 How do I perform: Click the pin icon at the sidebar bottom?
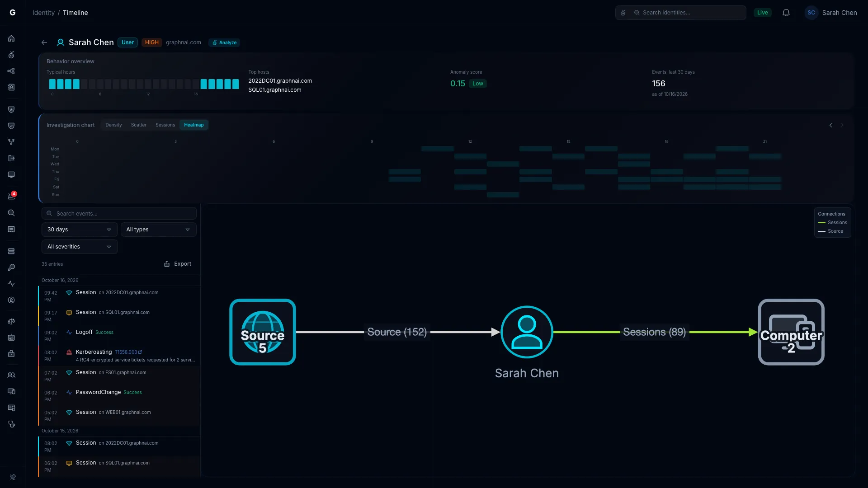13,477
